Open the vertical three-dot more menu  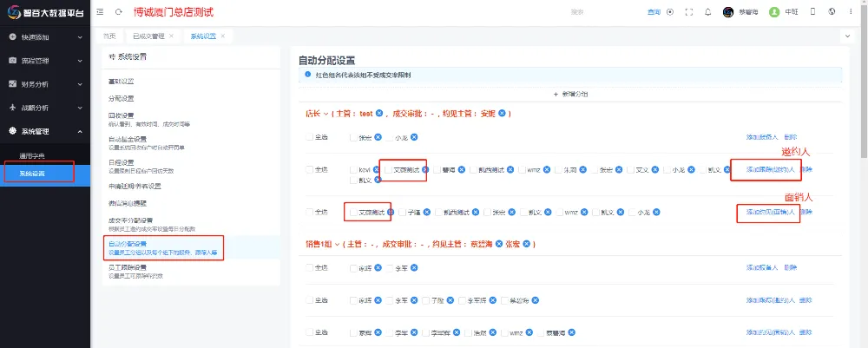[851, 12]
